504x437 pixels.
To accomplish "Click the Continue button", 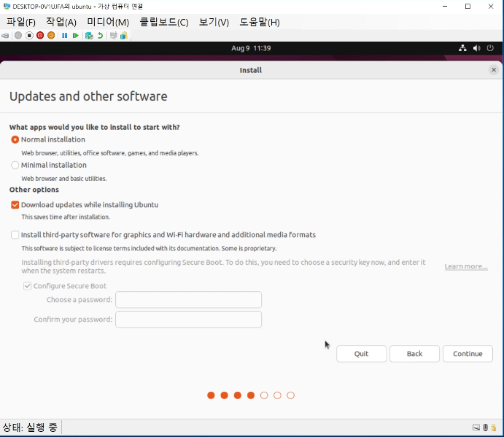I will (x=468, y=354).
